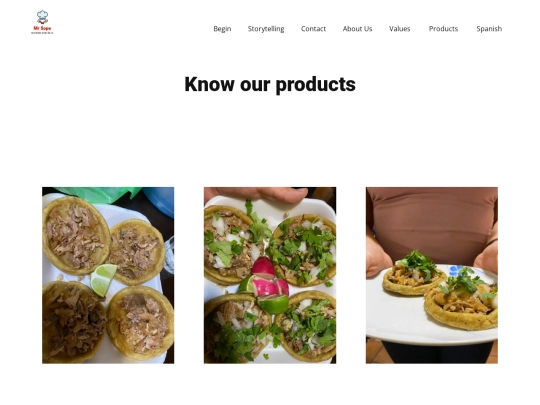Click the brown shirt in the third photo

430,224
